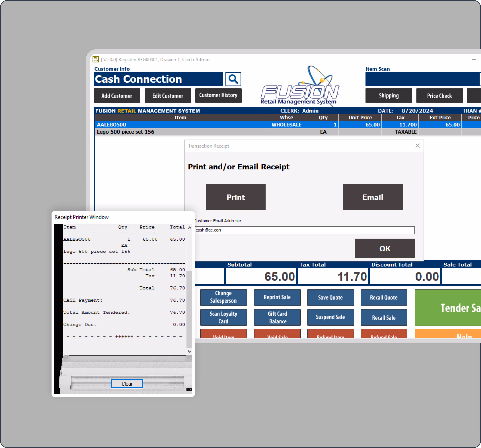This screenshot has width=481, height=448.
Task: Open Add Customer
Action: (x=117, y=96)
